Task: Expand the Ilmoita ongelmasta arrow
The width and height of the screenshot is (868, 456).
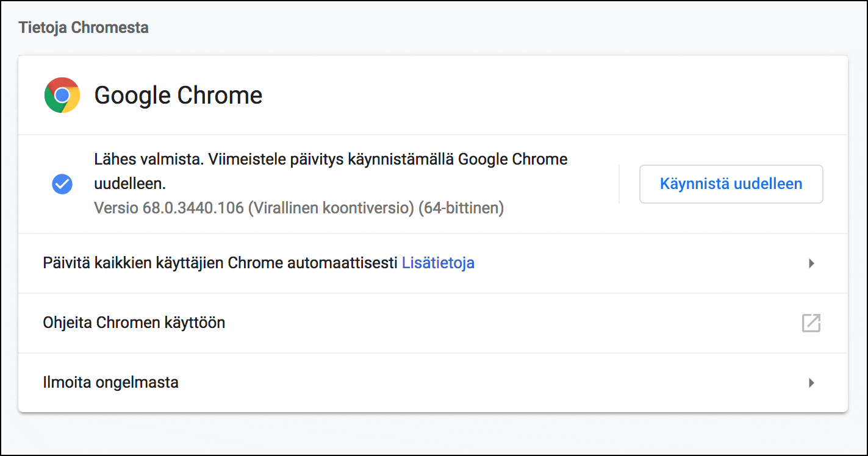Action: tap(811, 383)
